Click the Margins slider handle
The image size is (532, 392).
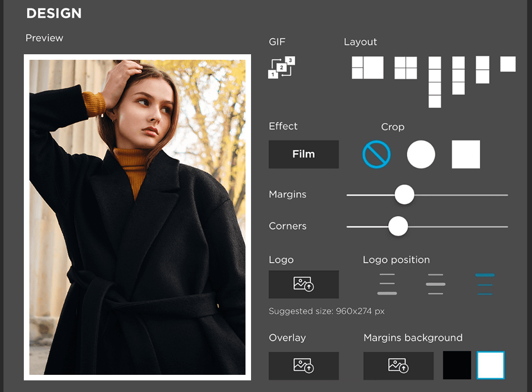tap(404, 195)
